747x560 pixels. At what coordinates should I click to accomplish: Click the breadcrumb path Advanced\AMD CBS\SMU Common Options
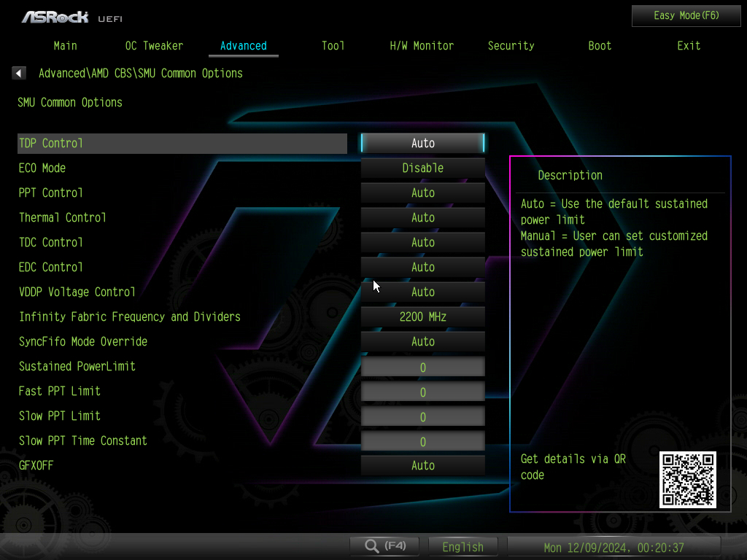141,74
